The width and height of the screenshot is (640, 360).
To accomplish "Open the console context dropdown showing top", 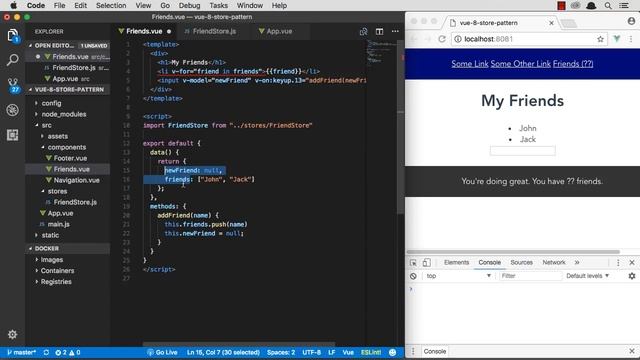I will 458,276.
